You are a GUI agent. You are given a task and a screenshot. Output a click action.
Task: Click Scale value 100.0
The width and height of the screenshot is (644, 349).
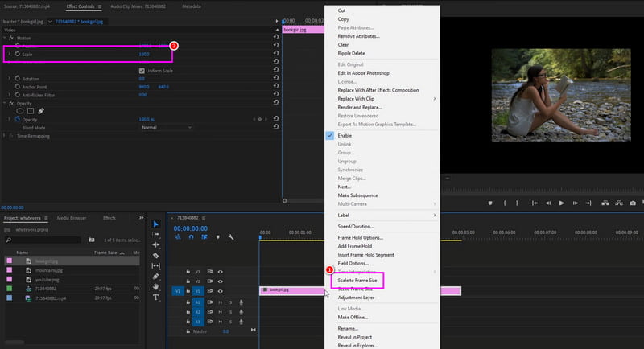click(144, 54)
